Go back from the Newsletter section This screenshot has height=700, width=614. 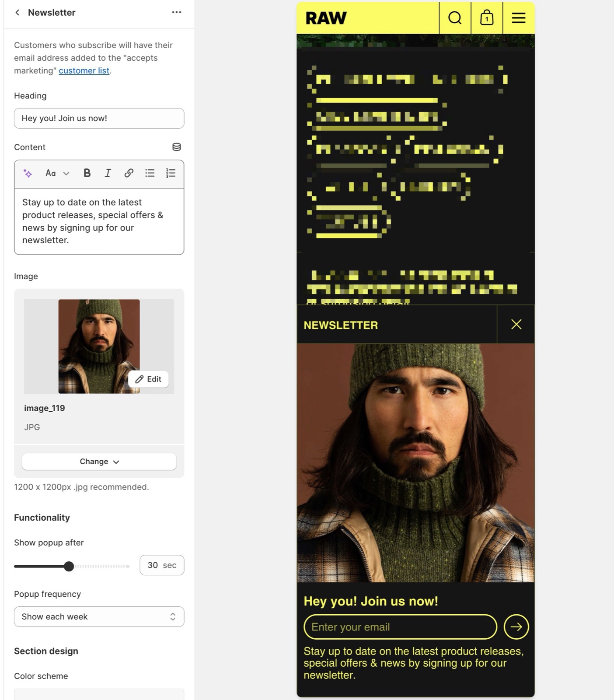(17, 13)
